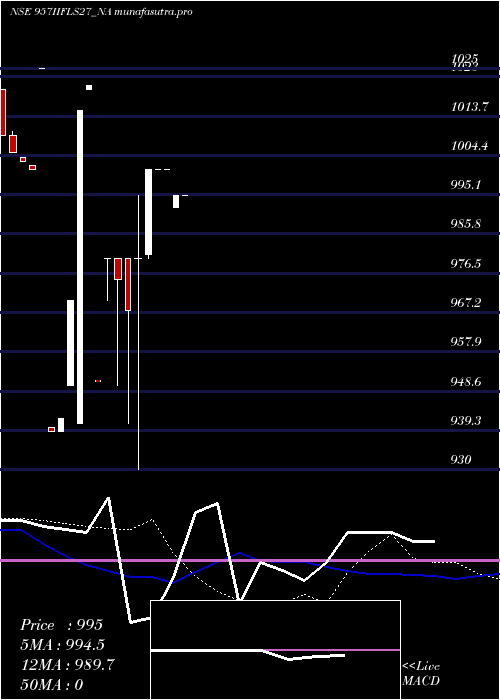This screenshot has height=700, width=500.
Task: Click the first red candlestick at left edge
Action: (3, 112)
